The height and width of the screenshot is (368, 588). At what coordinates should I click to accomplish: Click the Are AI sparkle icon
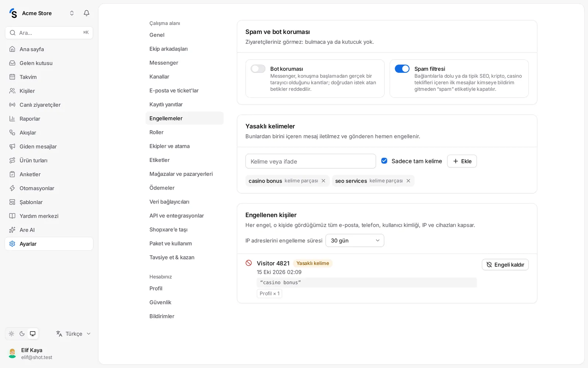(12, 230)
